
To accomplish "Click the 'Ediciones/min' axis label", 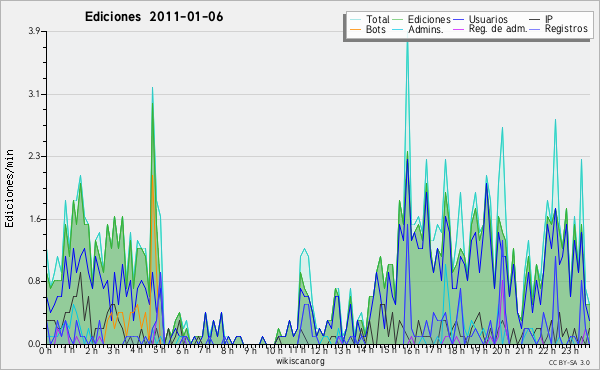I will tap(9, 188).
